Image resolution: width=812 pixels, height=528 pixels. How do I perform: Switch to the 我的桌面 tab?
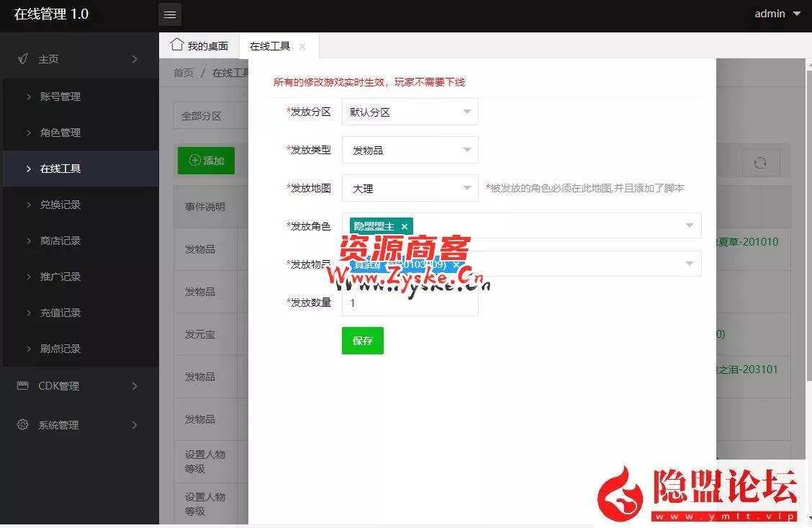click(x=199, y=46)
